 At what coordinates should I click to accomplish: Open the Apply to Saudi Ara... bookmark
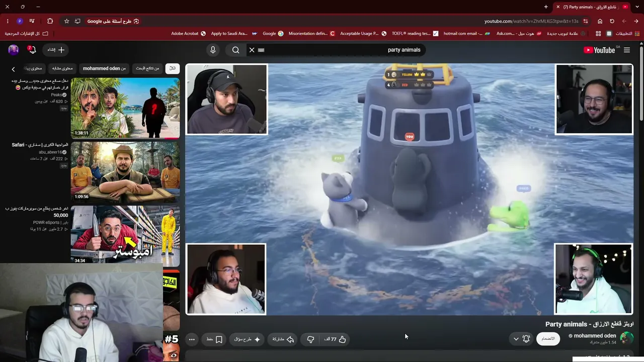[x=234, y=34]
